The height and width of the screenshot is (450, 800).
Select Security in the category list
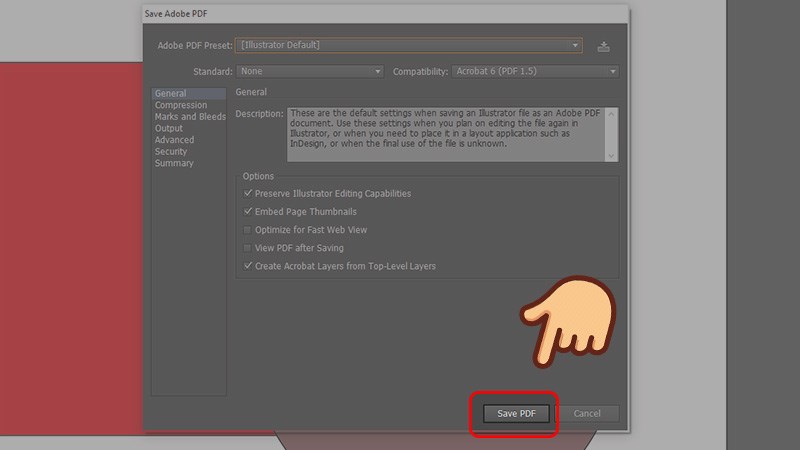click(x=171, y=152)
